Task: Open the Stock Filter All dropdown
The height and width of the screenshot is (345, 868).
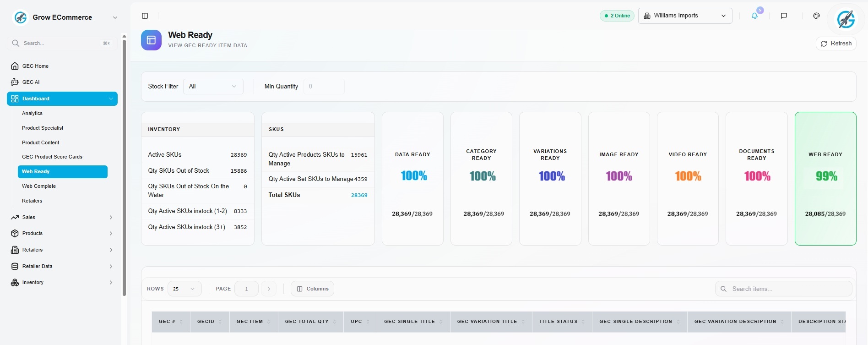Action: (213, 86)
